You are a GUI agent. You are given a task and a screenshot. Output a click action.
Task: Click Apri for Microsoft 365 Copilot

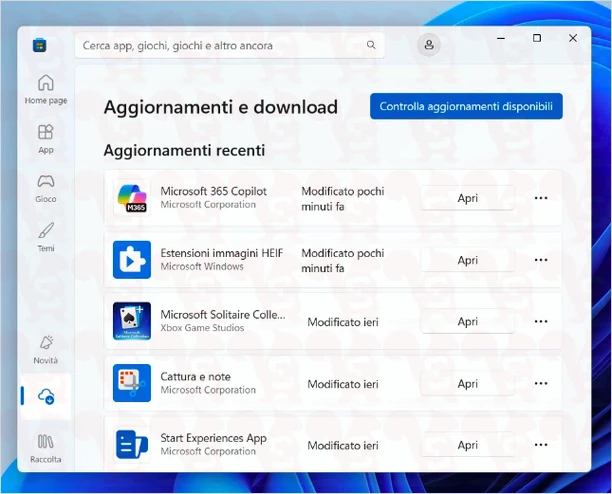[468, 198]
